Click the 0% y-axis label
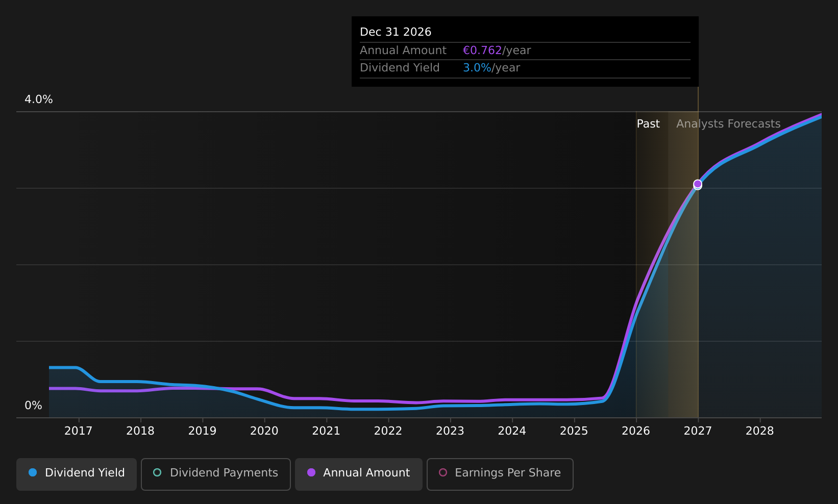The width and height of the screenshot is (838, 504). tap(34, 406)
